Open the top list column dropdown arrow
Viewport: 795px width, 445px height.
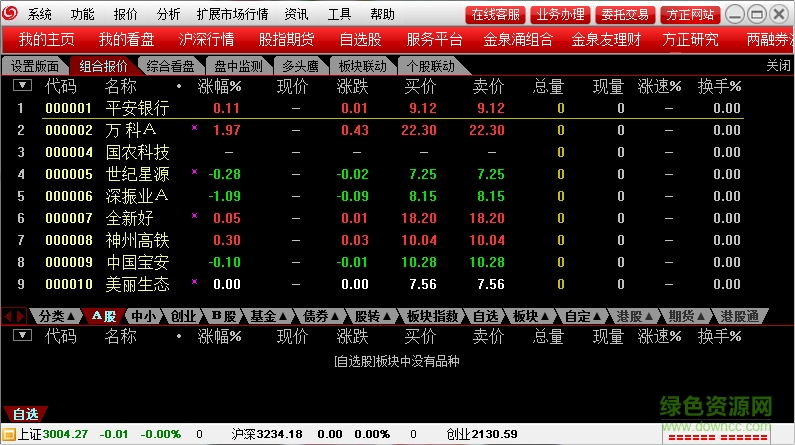pyautogui.click(x=22, y=86)
